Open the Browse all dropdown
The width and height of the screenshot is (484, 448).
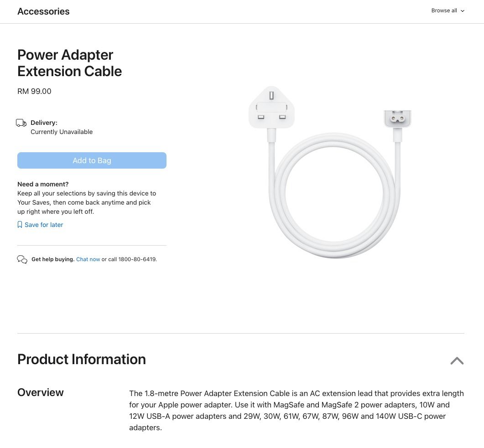448,10
